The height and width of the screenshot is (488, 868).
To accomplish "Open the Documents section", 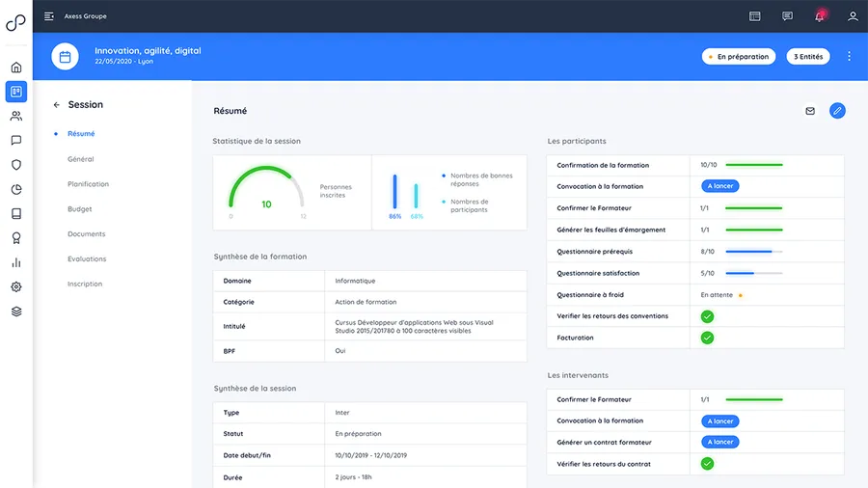I will click(x=87, y=234).
